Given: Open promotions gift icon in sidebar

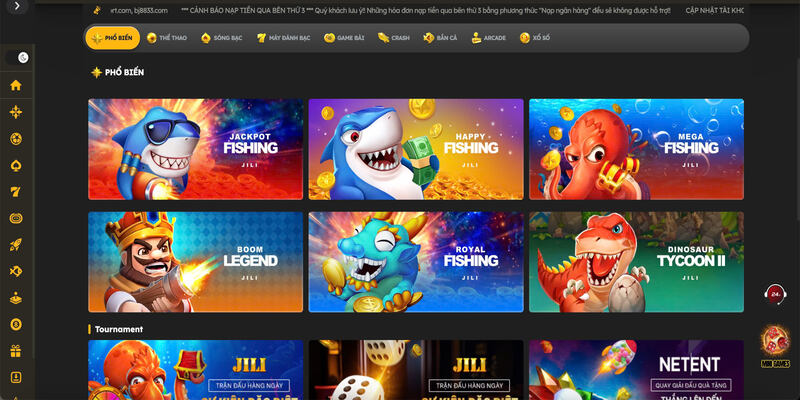Looking at the screenshot, I should point(16,351).
